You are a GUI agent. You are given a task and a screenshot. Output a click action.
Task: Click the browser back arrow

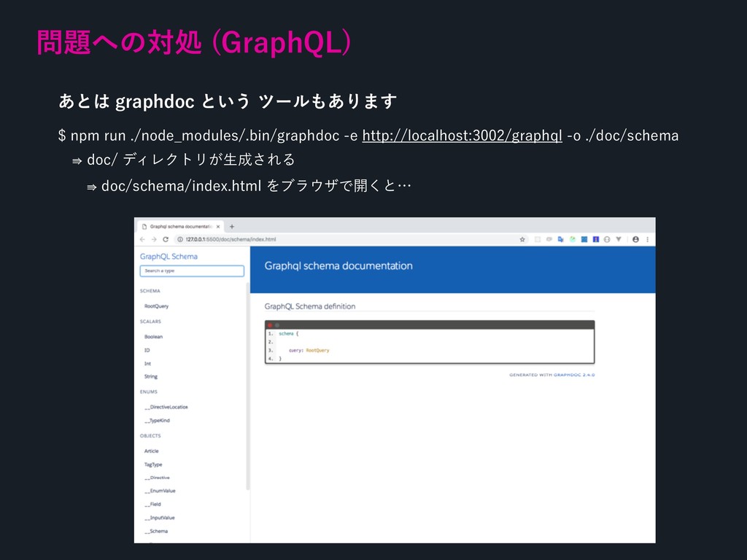click(142, 239)
